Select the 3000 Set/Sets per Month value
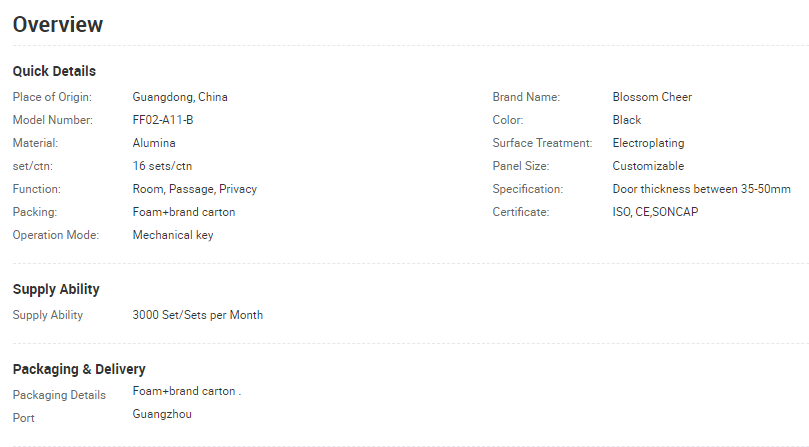Image resolution: width=809 pixels, height=447 pixels. (x=198, y=315)
